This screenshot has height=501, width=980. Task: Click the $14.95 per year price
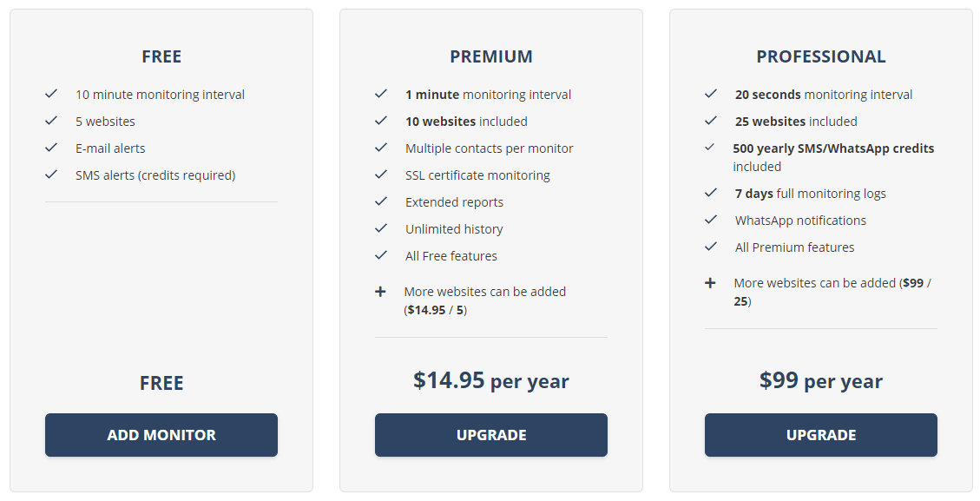click(x=491, y=380)
